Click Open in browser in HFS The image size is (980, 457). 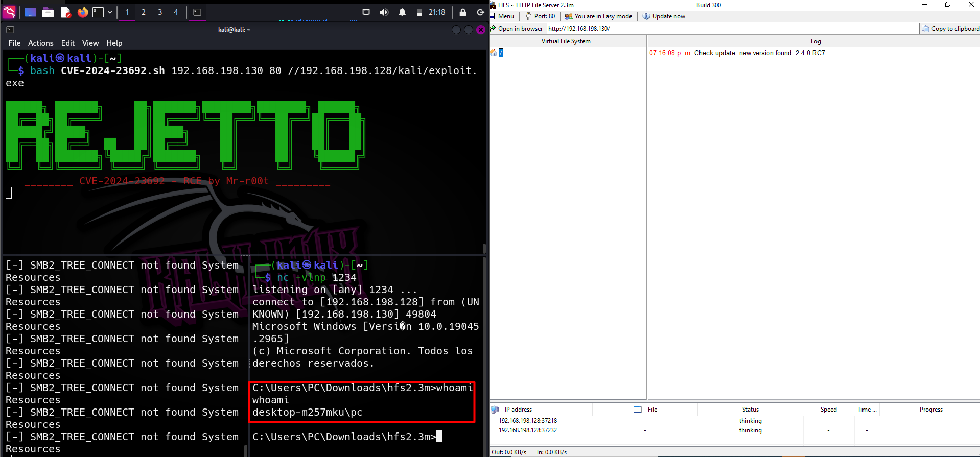517,29
